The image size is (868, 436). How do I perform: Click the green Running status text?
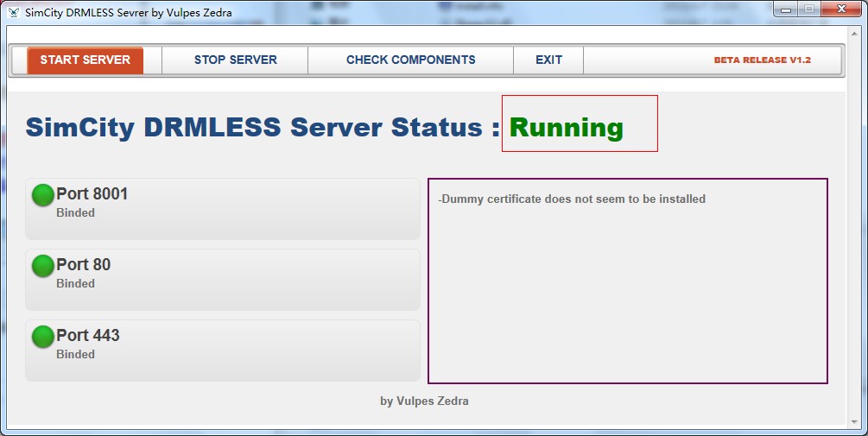point(567,128)
